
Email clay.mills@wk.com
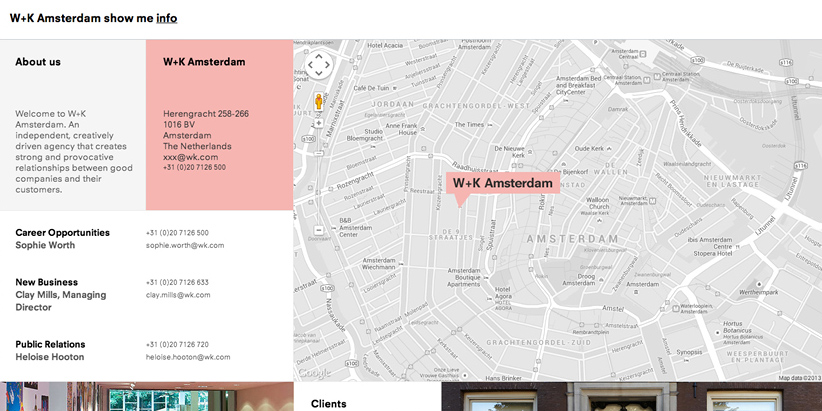tap(178, 295)
